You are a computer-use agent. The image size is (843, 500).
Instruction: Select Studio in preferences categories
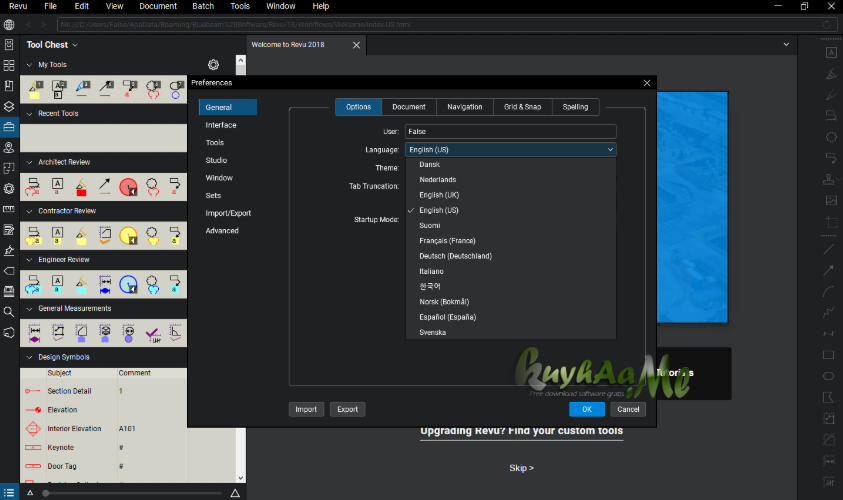tap(216, 160)
